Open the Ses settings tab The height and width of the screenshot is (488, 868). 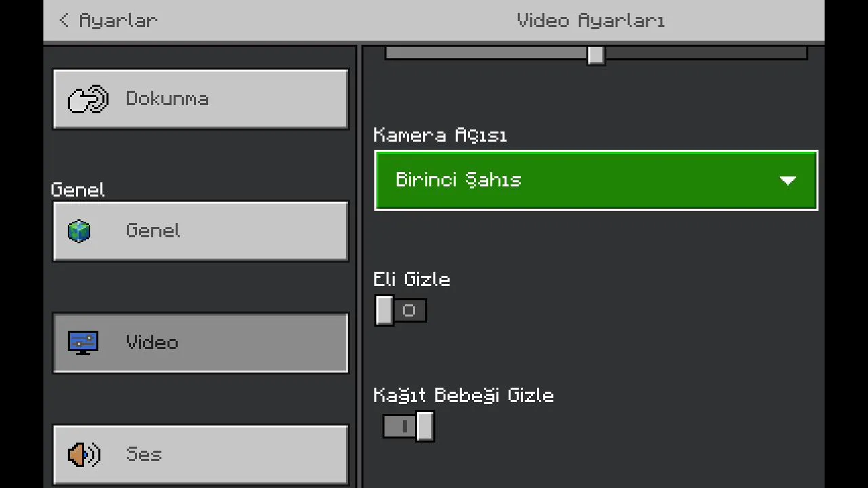[201, 454]
